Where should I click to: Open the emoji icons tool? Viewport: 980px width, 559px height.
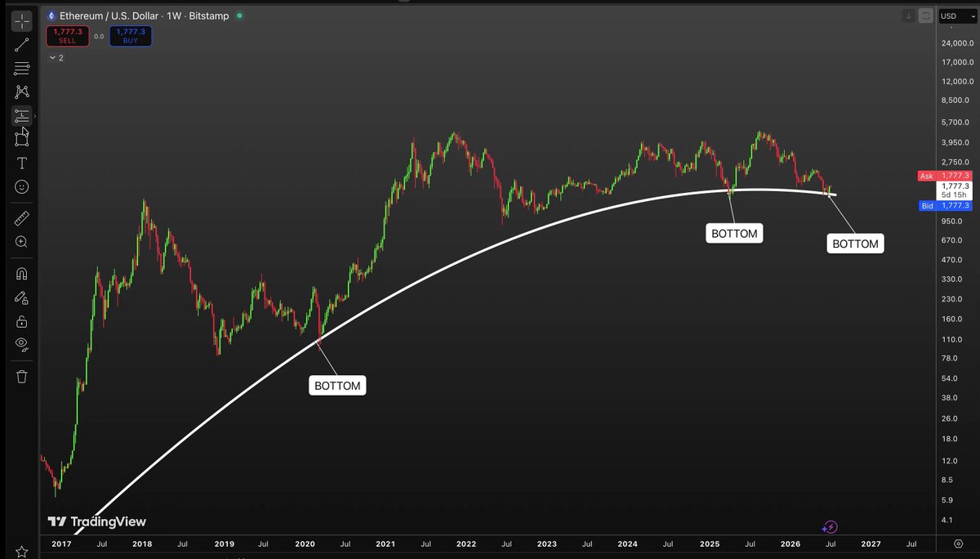pyautogui.click(x=22, y=187)
